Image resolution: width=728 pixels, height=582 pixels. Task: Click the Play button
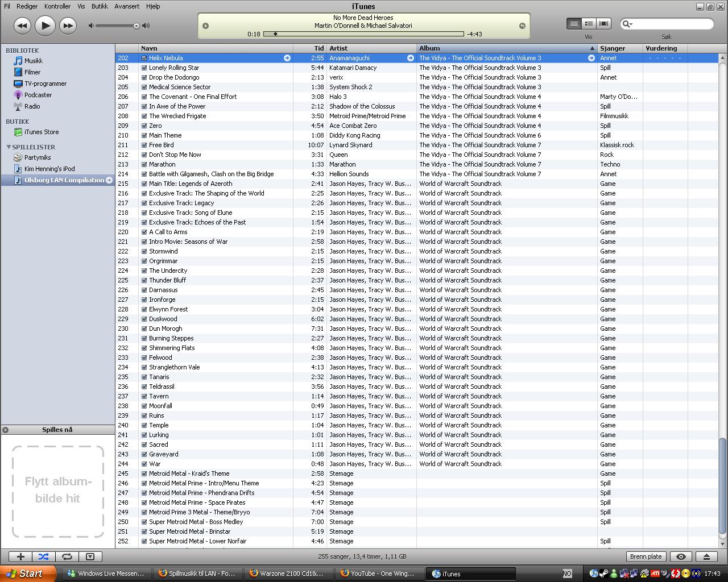pyautogui.click(x=45, y=26)
